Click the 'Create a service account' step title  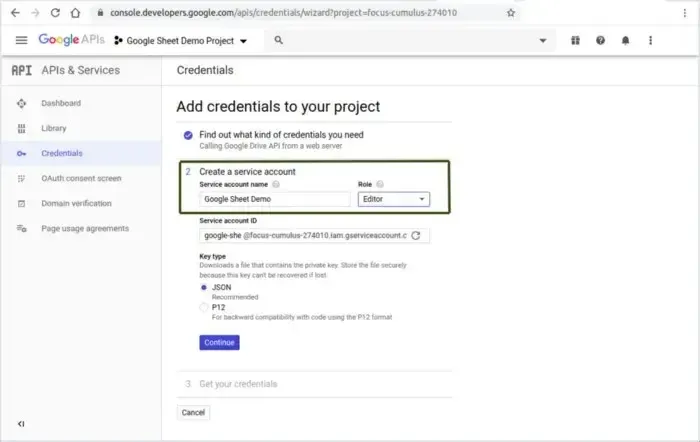(247, 172)
